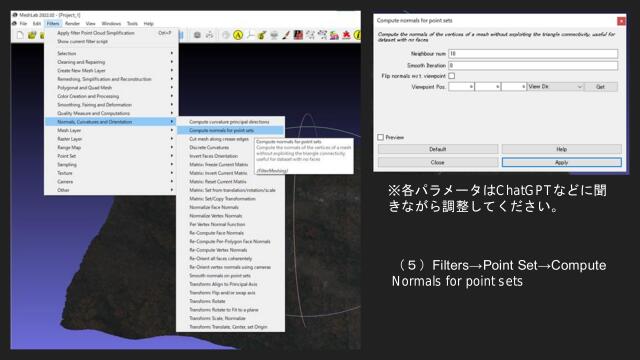Open the Point Set submenu
This screenshot has width=640, height=360.
(x=111, y=156)
